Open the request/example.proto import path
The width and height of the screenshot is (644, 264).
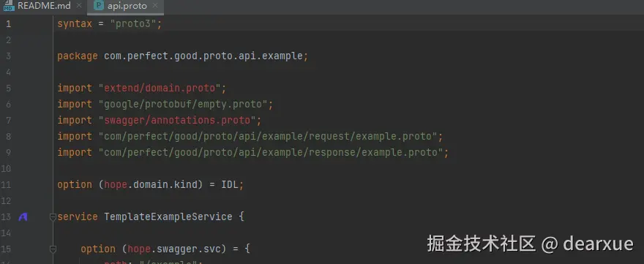(x=268, y=136)
